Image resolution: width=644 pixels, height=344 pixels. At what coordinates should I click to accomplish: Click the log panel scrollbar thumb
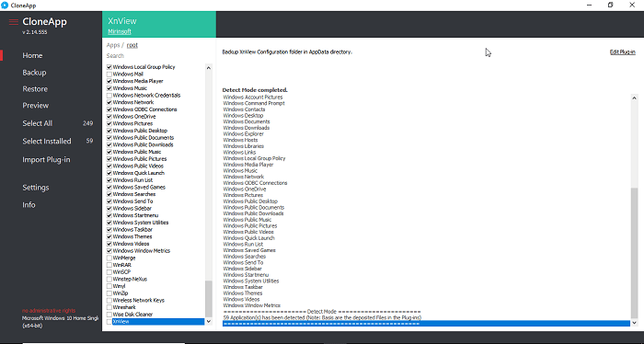(634, 252)
